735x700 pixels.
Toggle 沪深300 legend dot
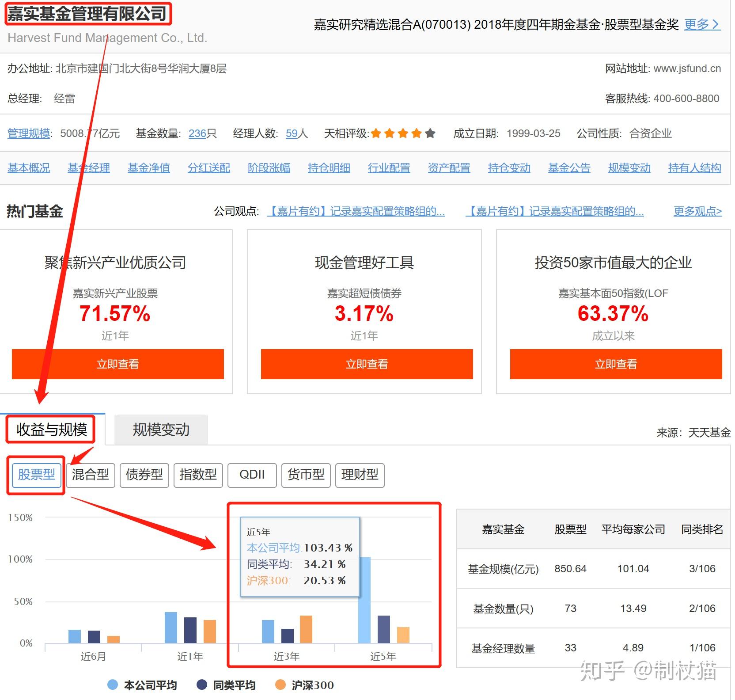280,685
